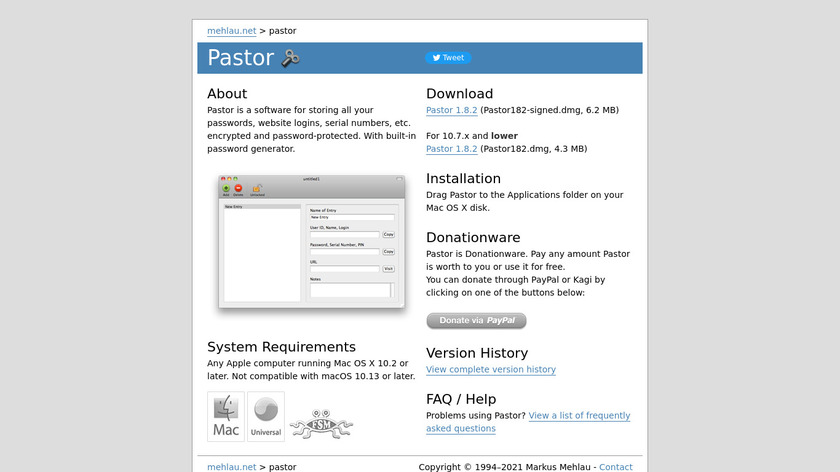Click the text 'For 10.7.x and lower'
The height and width of the screenshot is (472, 840).
[x=472, y=136]
